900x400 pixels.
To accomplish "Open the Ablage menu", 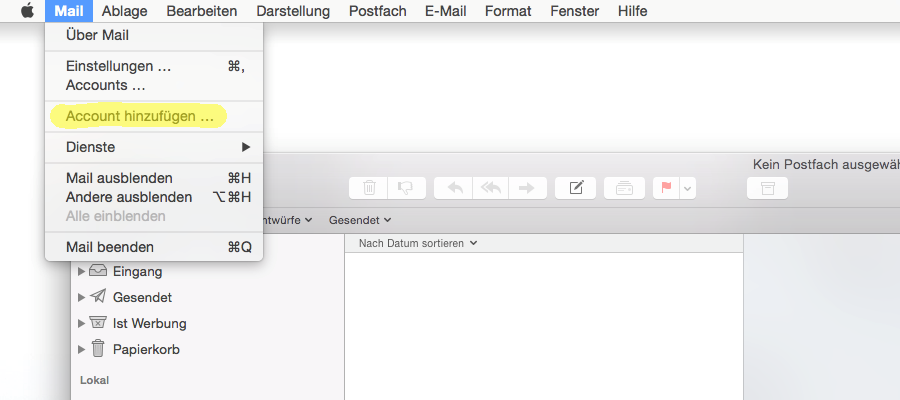I will 125,11.
